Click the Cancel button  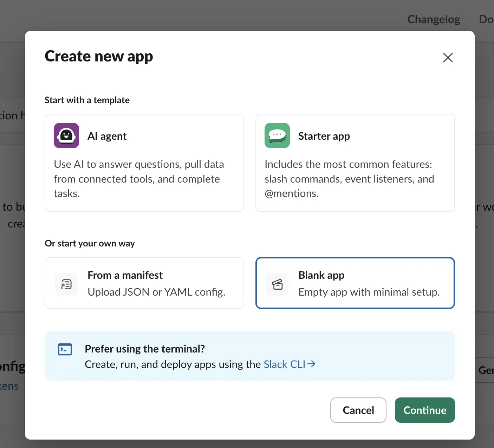tap(358, 410)
